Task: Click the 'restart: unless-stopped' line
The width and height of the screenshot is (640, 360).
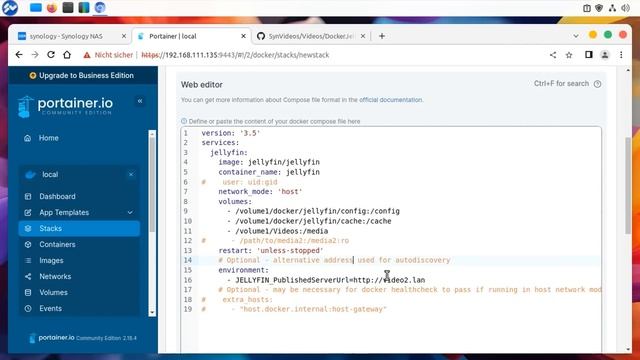Action: click(x=271, y=250)
